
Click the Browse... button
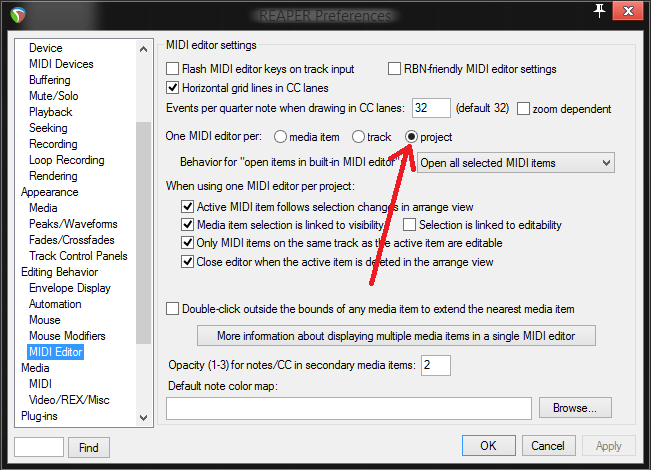coord(575,408)
